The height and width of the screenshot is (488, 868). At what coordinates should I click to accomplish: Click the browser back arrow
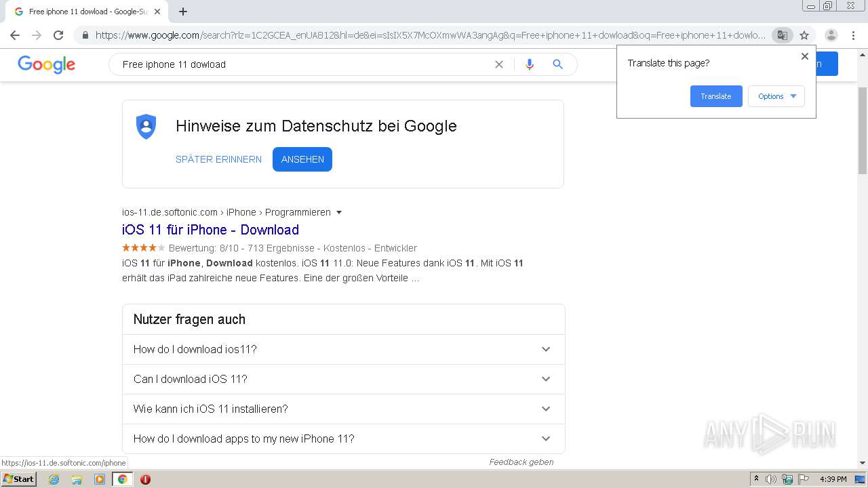click(x=15, y=35)
